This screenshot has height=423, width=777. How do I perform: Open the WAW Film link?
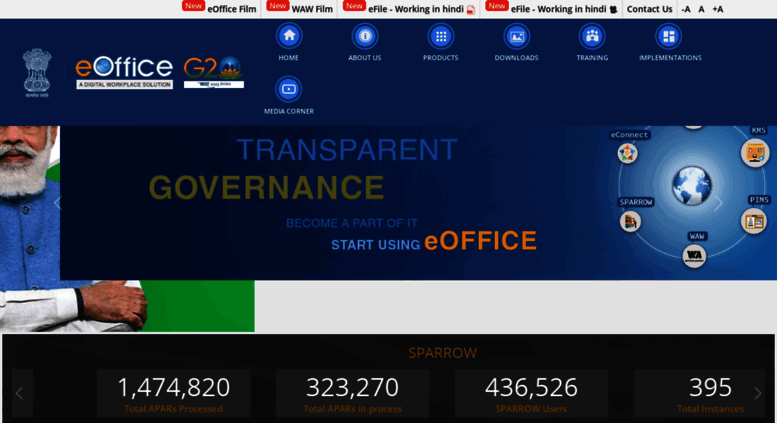(x=312, y=9)
